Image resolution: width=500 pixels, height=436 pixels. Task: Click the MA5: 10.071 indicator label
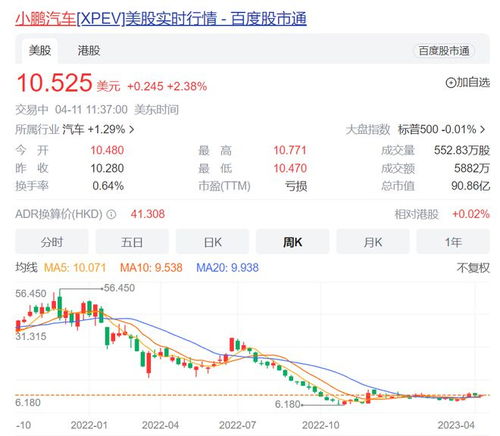click(x=75, y=268)
